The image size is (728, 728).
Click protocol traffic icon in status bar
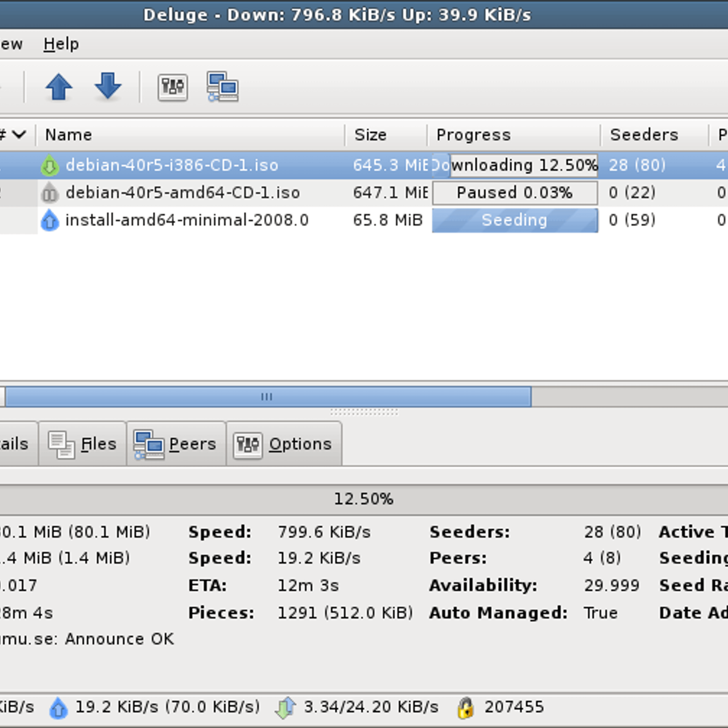[x=285, y=708]
